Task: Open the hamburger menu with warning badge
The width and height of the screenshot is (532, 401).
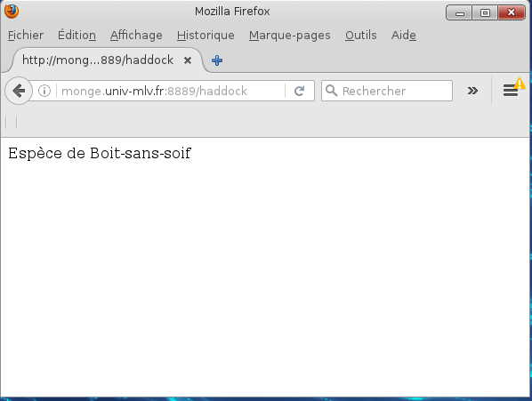Action: (512, 89)
